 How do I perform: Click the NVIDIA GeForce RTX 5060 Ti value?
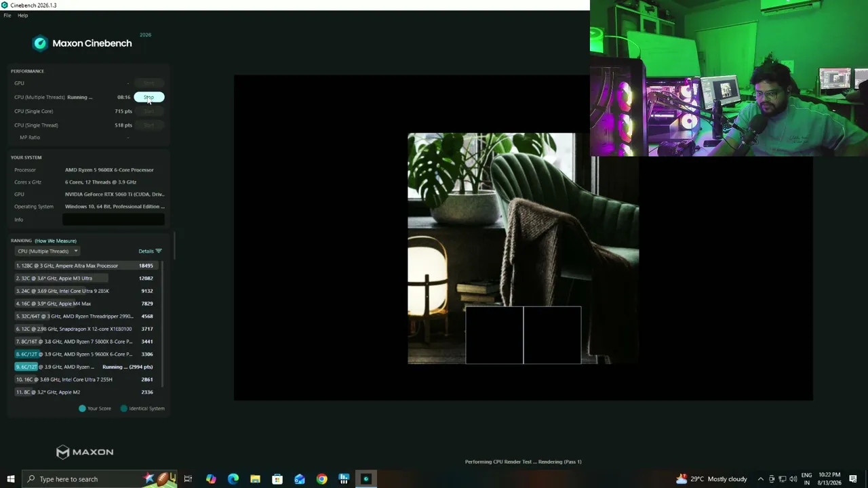(x=115, y=195)
